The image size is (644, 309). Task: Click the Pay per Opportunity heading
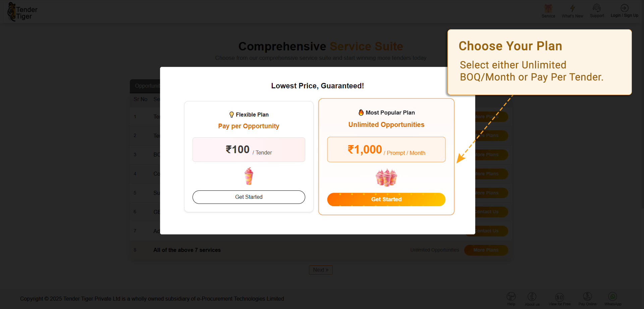[249, 126]
